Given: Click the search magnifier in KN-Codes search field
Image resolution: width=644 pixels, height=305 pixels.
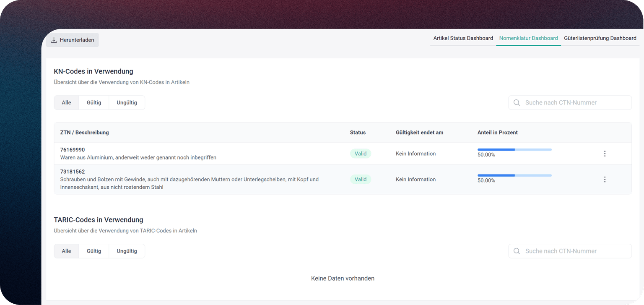Looking at the screenshot, I should [x=517, y=102].
